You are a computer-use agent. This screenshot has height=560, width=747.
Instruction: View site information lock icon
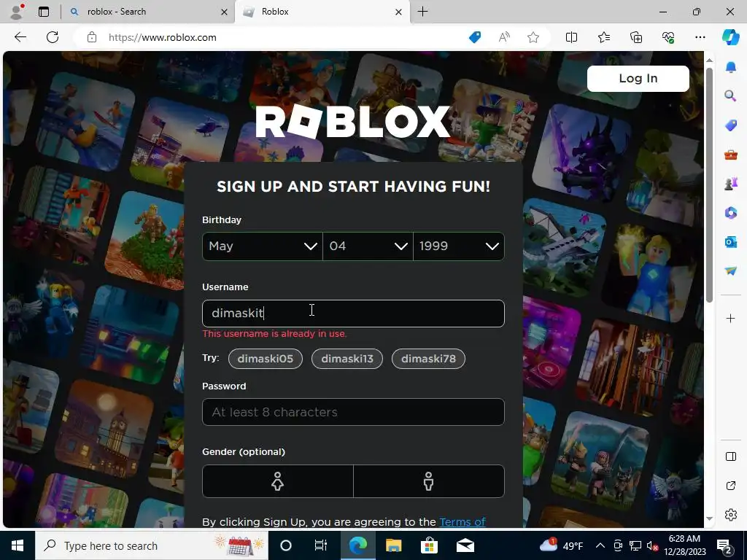(x=92, y=37)
